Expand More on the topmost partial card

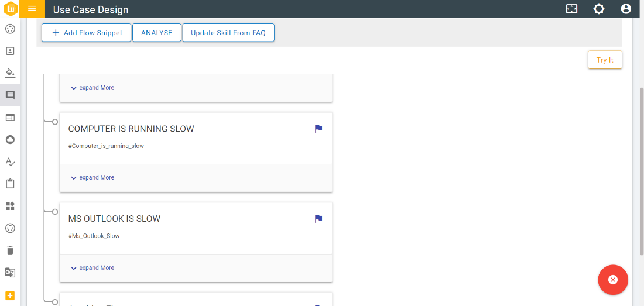point(93,88)
